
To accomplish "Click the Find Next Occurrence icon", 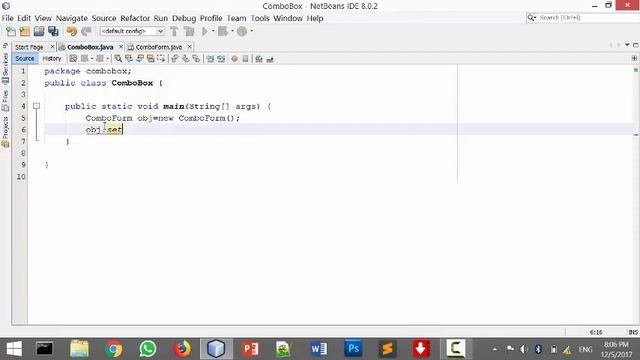I will [x=140, y=59].
